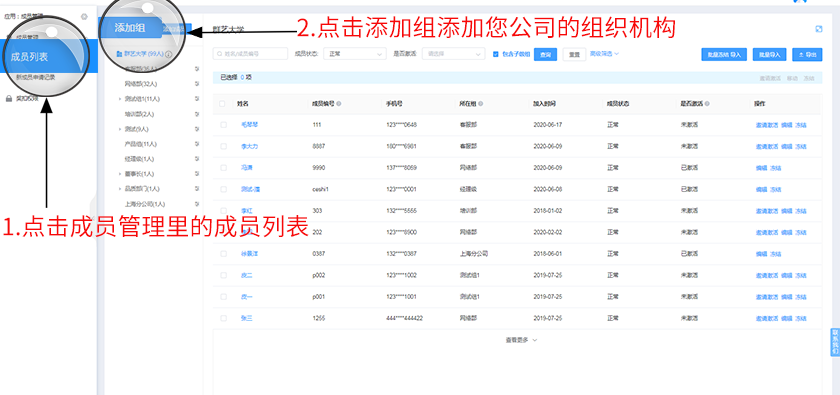Screen dimensions: 840x395
Task: Click 冻结 in row of member 9990
Action: tap(775, 168)
